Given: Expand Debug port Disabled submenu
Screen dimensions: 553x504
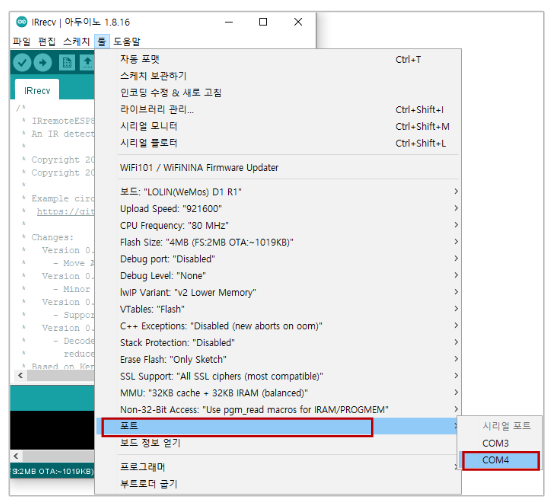Looking at the screenshot, I should pyautogui.click(x=278, y=259).
